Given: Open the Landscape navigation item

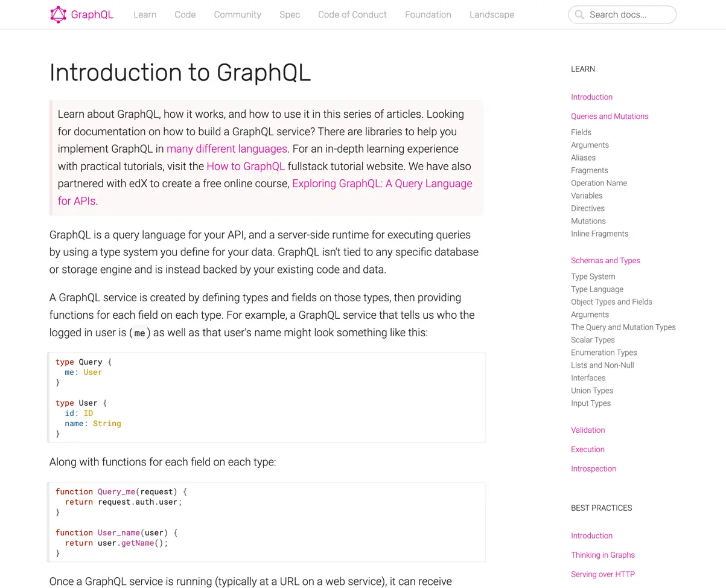Looking at the screenshot, I should pos(491,14).
